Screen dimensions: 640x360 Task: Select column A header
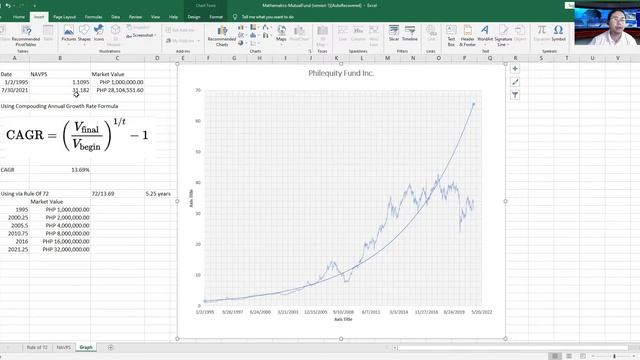[x=14, y=58]
